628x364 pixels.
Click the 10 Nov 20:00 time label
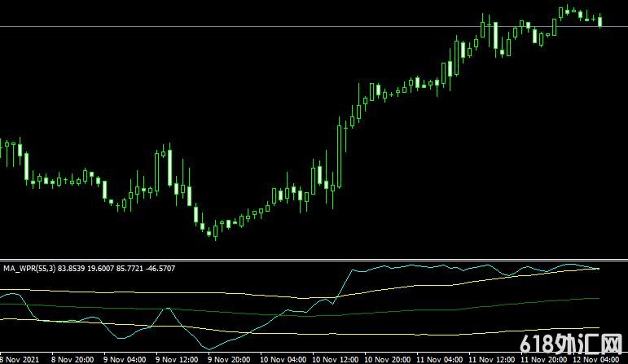pos(387,359)
